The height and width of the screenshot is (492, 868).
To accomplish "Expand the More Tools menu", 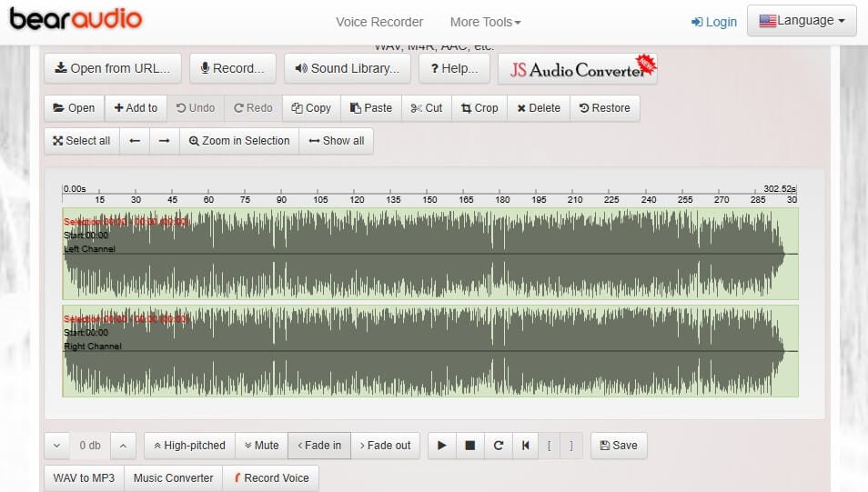I will click(x=485, y=22).
